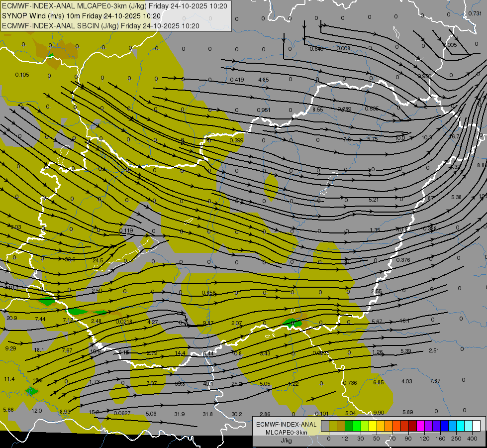The height and width of the screenshot is (448, 487).
Task: Click the legend tick label 120
Action: pyautogui.click(x=424, y=439)
